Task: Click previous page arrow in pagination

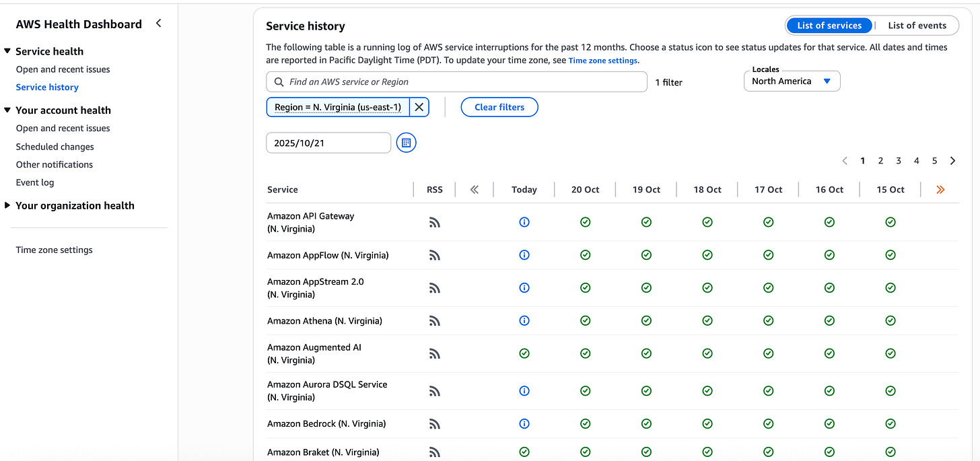Action: tap(845, 161)
